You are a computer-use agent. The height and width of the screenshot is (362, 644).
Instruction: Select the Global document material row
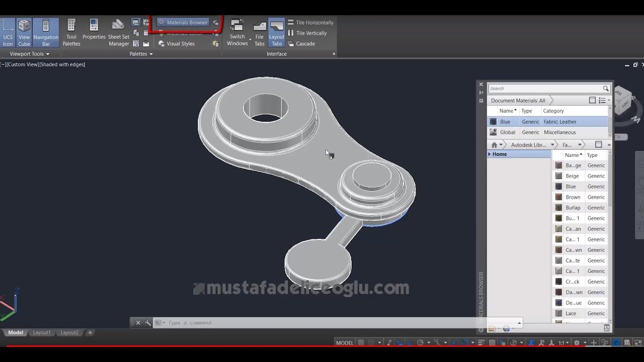(547, 132)
